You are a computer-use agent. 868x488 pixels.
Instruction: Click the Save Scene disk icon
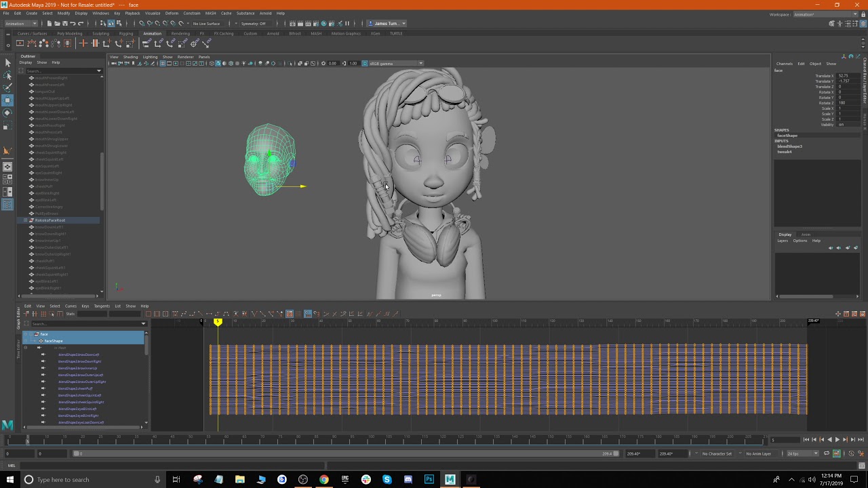pos(64,23)
